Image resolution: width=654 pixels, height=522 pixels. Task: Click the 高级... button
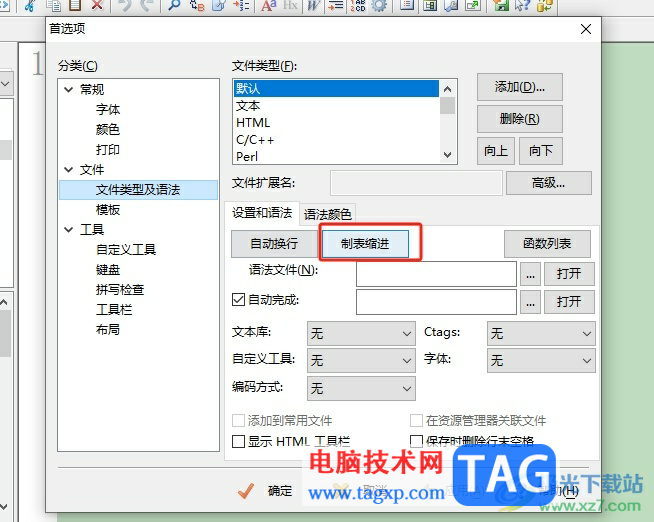[x=548, y=183]
